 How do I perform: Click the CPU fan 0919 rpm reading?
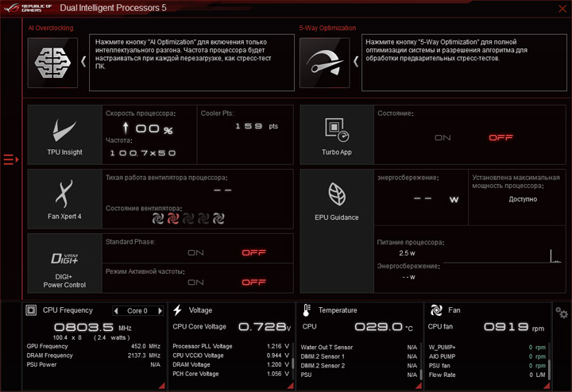pyautogui.click(x=514, y=327)
